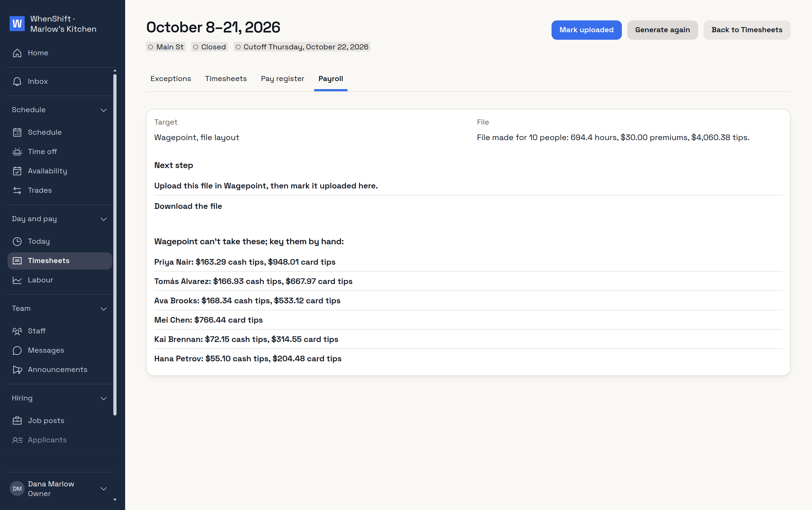Viewport: 812px width, 510px height.
Task: Collapse the Schedule sidebar section
Action: point(104,110)
